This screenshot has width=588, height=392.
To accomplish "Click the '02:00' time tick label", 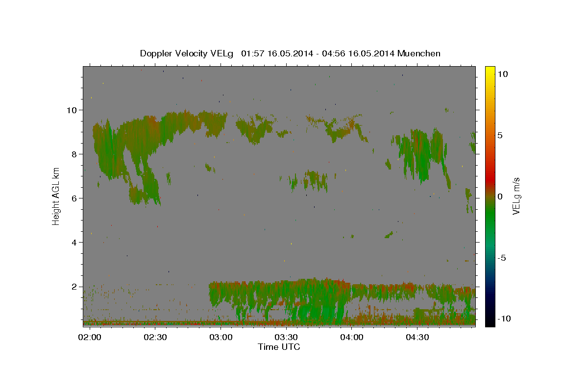I will pyautogui.click(x=90, y=337).
